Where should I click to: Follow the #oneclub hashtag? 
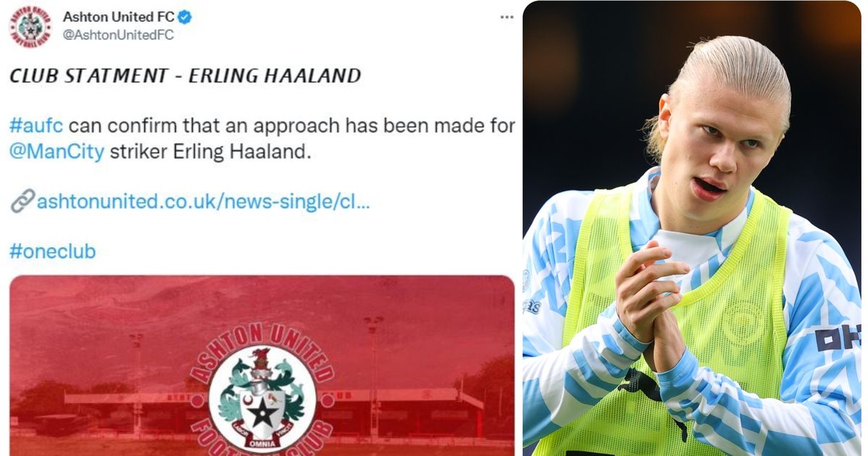(x=52, y=252)
